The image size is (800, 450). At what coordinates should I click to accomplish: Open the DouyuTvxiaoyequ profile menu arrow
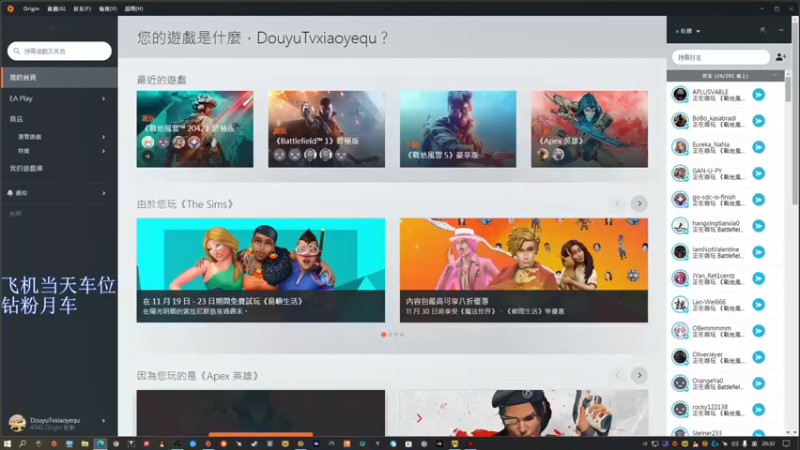104,421
